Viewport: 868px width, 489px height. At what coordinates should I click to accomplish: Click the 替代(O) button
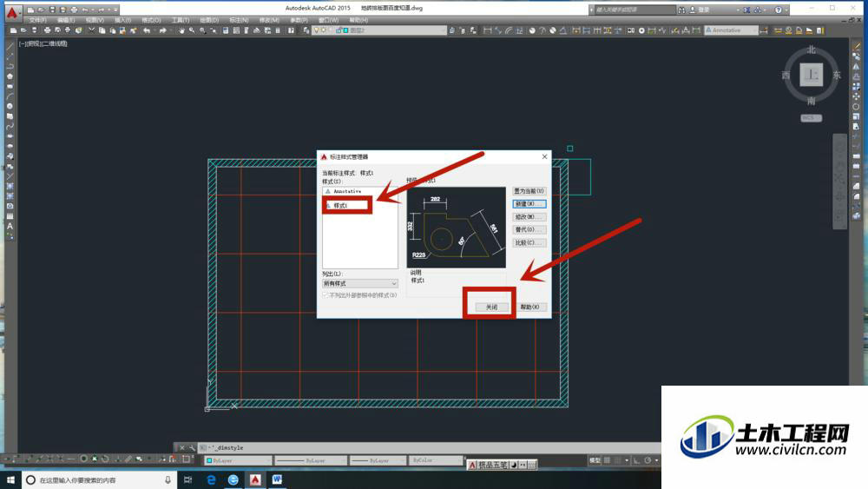coord(529,230)
